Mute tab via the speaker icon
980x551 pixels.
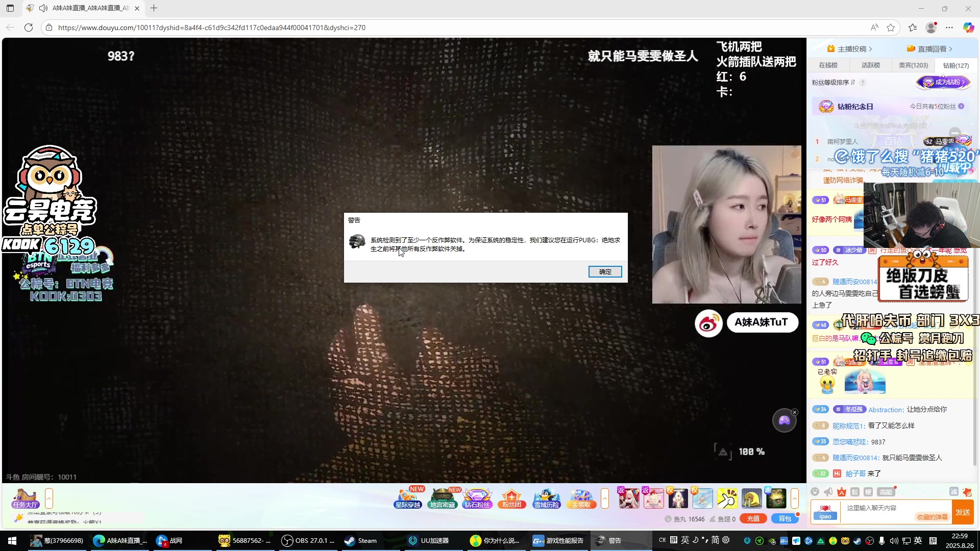click(x=44, y=8)
